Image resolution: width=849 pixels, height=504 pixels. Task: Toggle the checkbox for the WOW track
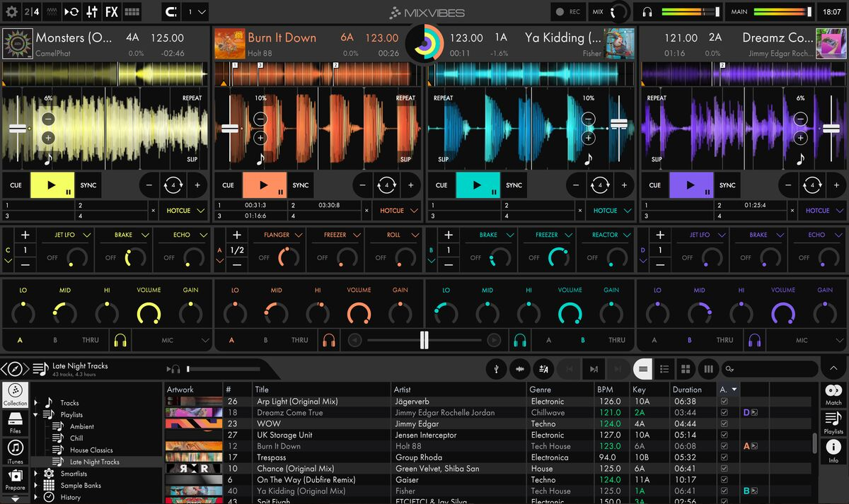(723, 424)
